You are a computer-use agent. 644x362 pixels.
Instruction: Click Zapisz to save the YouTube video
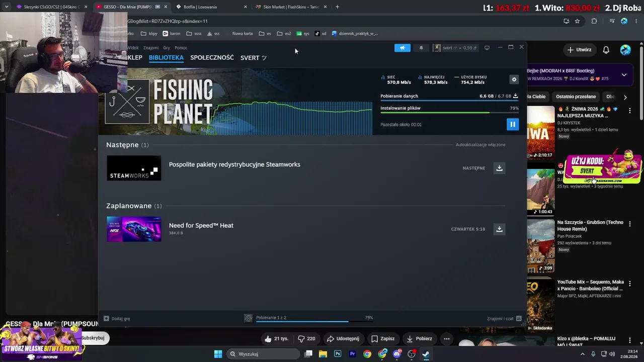(383, 339)
